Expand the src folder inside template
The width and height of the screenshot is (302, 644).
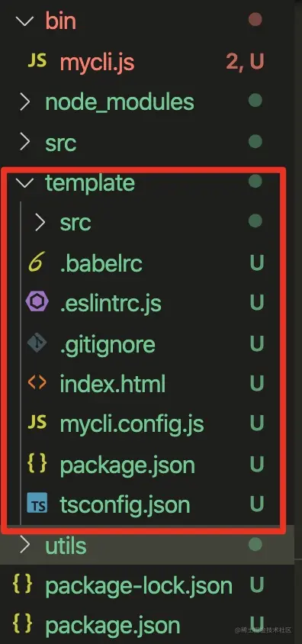point(40,223)
